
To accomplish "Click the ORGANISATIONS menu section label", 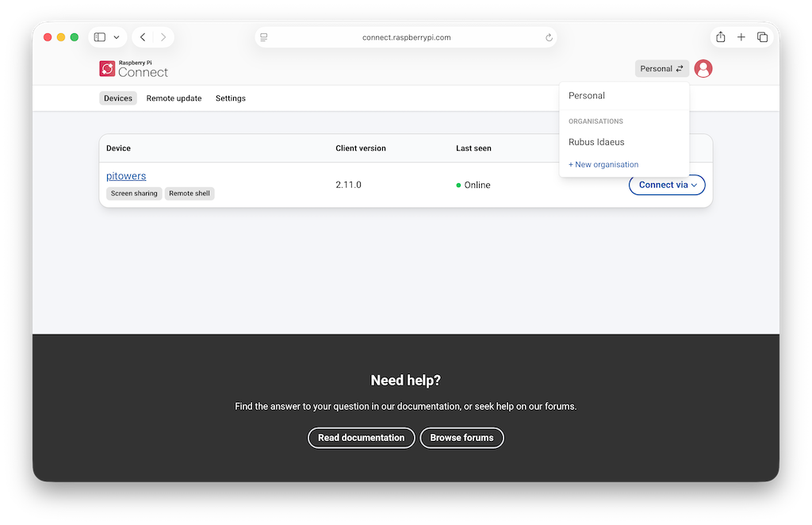I will pyautogui.click(x=596, y=121).
